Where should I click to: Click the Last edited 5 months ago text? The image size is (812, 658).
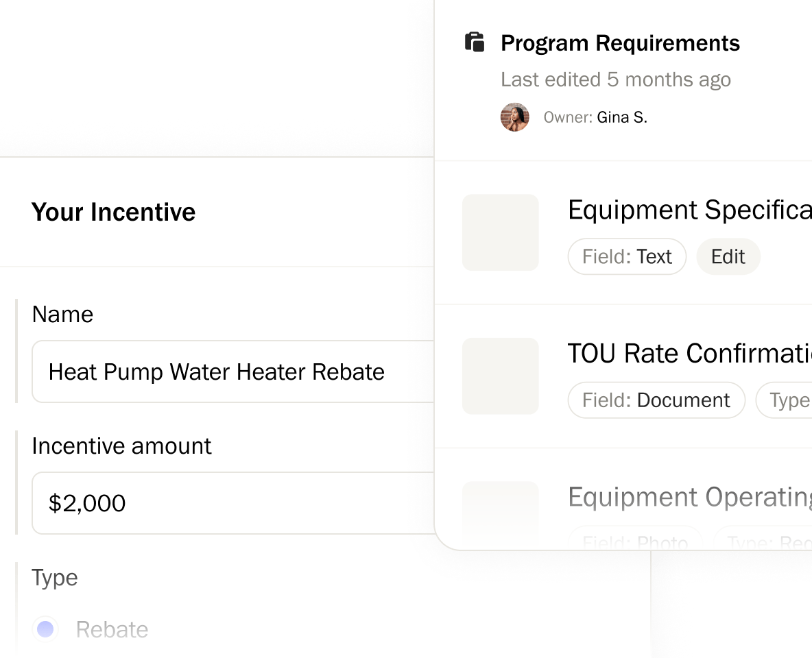click(x=615, y=80)
